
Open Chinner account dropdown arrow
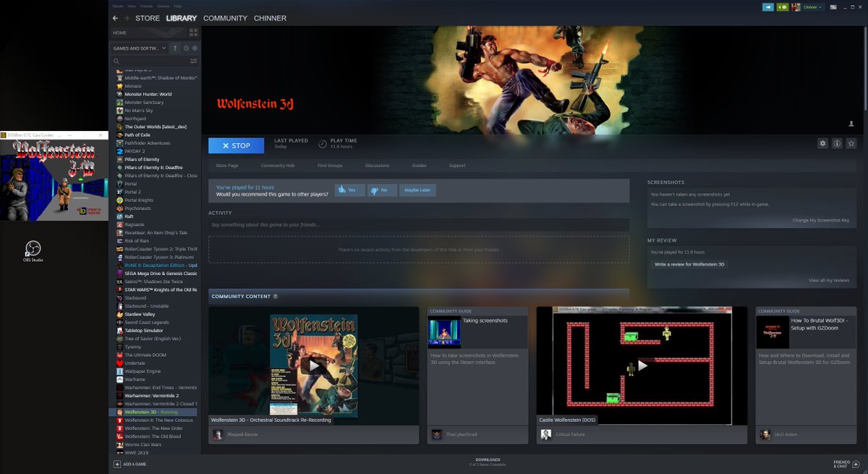[x=821, y=7]
